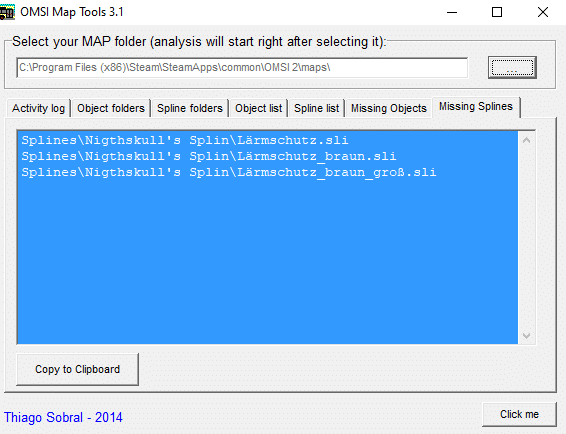The image size is (566, 434).
Task: Select the Lärmschutz.sli entry
Action: [185, 140]
